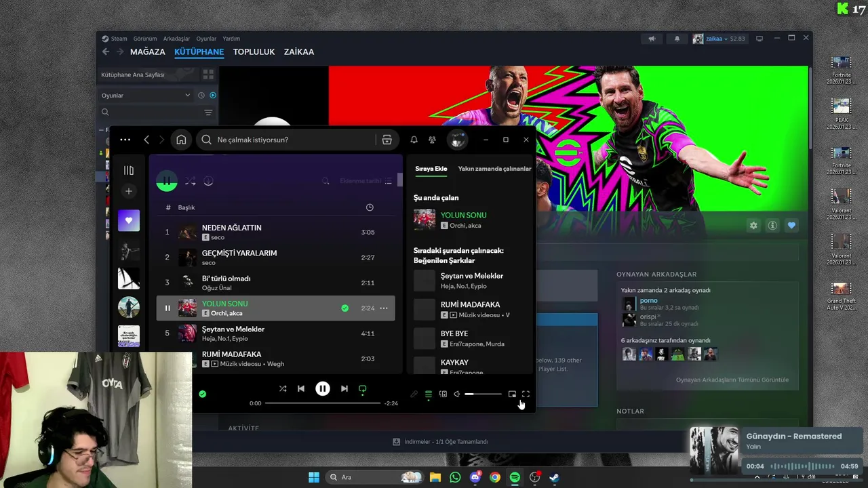Switch to 'Sıraya Ekle' queue tab
Image resolution: width=868 pixels, height=488 pixels.
point(431,169)
